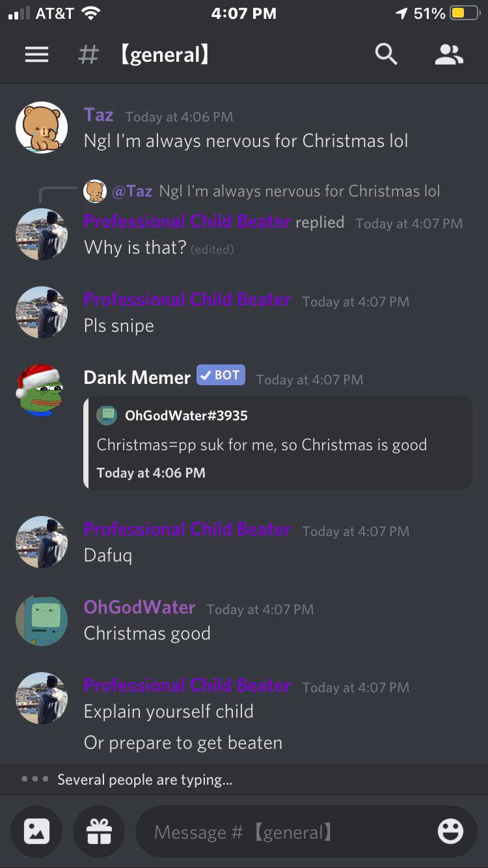Screen dimensions: 488x868
Task: Tap the OhGodWater#3935 embed author
Action: (x=186, y=415)
